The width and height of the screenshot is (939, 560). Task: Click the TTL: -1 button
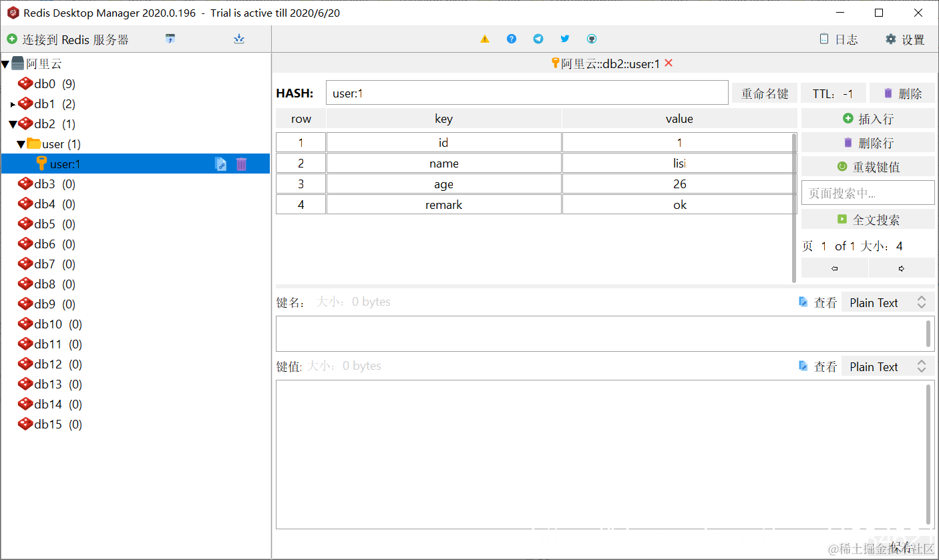pos(833,93)
